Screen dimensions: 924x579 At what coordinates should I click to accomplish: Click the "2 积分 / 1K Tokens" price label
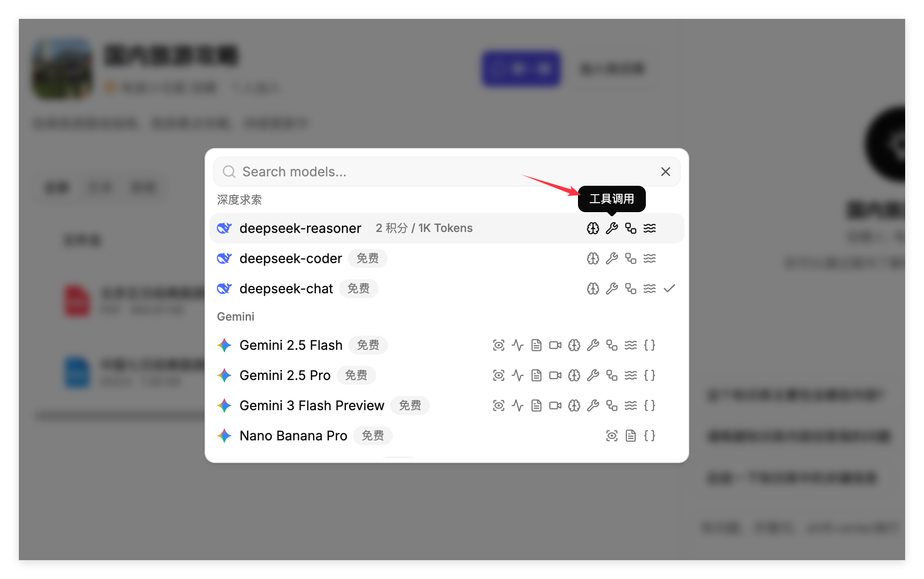(424, 228)
